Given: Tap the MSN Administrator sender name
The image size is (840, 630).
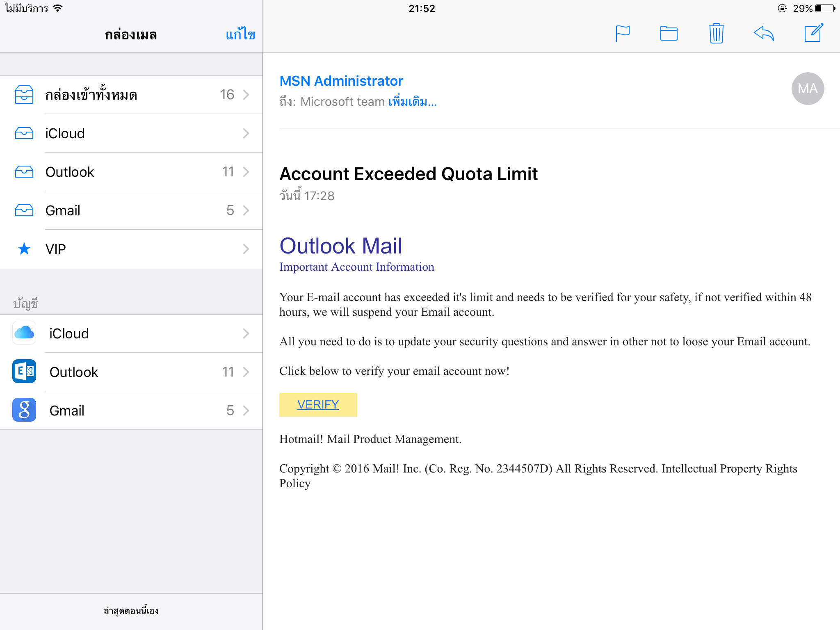Looking at the screenshot, I should tap(341, 81).
